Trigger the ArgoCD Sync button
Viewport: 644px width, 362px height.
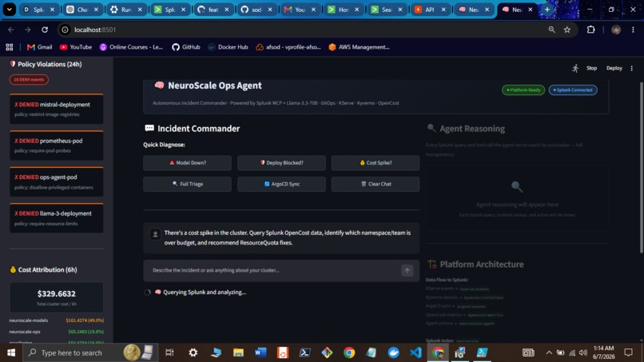pos(281,184)
